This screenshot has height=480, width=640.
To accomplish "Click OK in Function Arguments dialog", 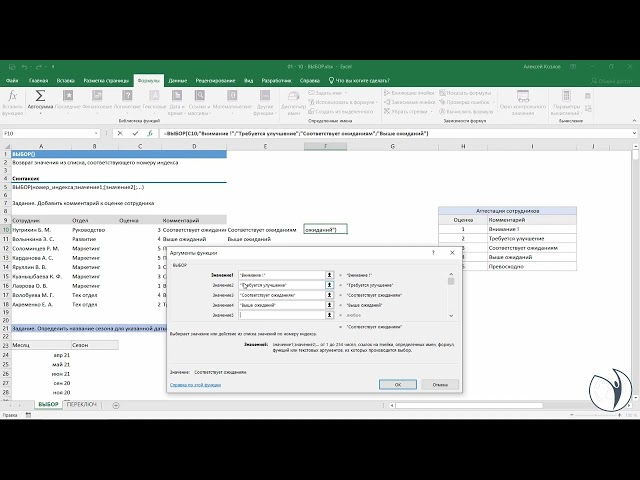I will [398, 384].
